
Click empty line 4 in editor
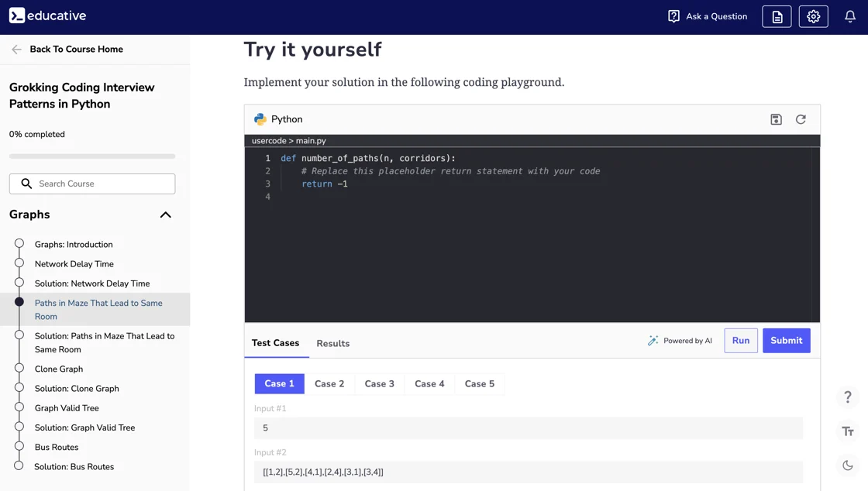pyautogui.click(x=532, y=197)
